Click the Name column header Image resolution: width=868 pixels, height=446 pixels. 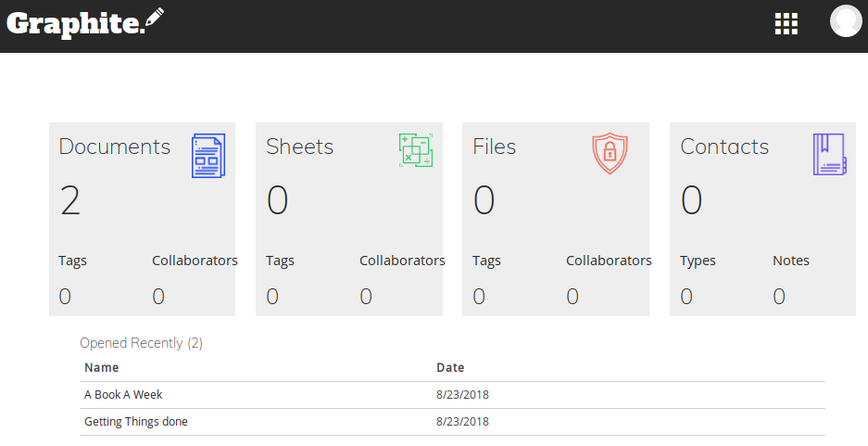(x=101, y=367)
